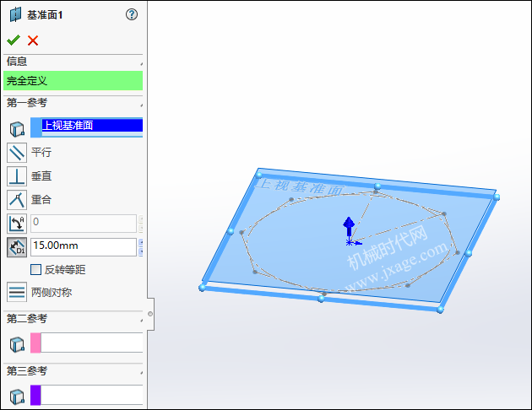This screenshot has height=410, width=532.
Task: Click the plane's bottom-right corner handle
Action: (x=441, y=309)
